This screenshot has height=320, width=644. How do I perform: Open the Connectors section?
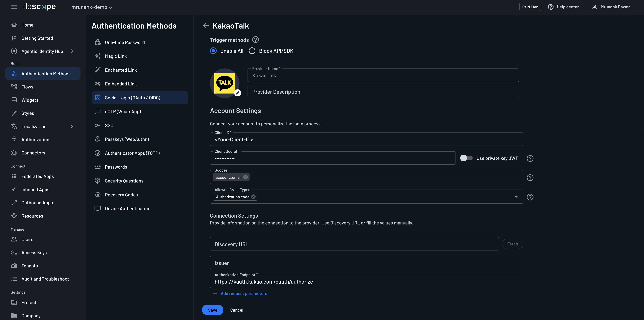[x=33, y=153]
